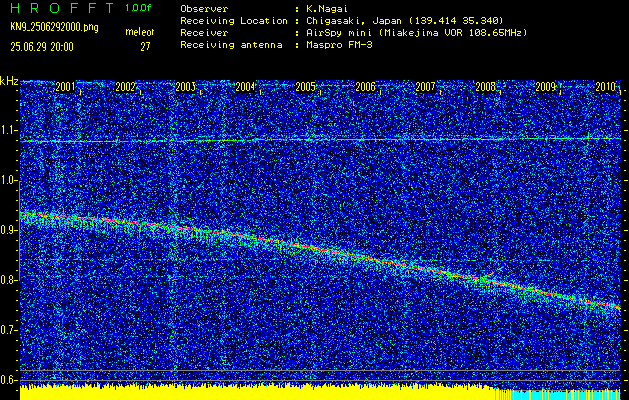Click the HROFFT program title
Image resolution: width=629 pixels, height=400 pixels.
(x=62, y=8)
